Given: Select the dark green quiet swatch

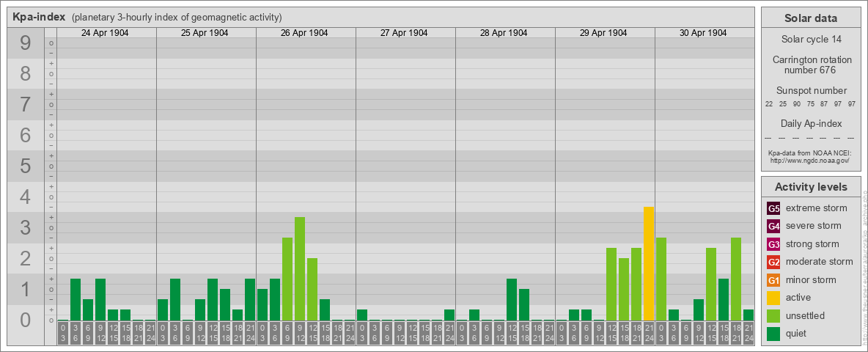Looking at the screenshot, I should click(x=774, y=334).
